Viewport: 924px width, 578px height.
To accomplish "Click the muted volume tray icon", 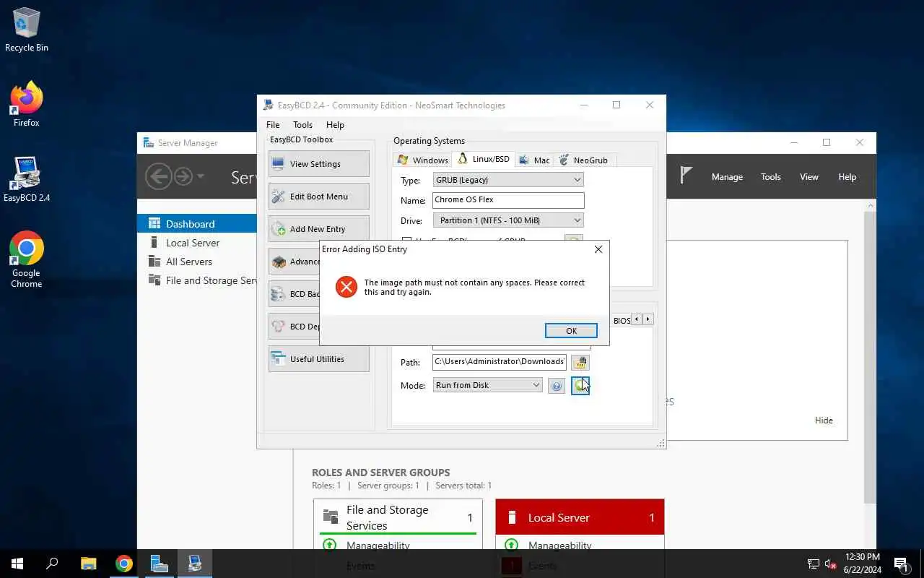I will pos(830,564).
